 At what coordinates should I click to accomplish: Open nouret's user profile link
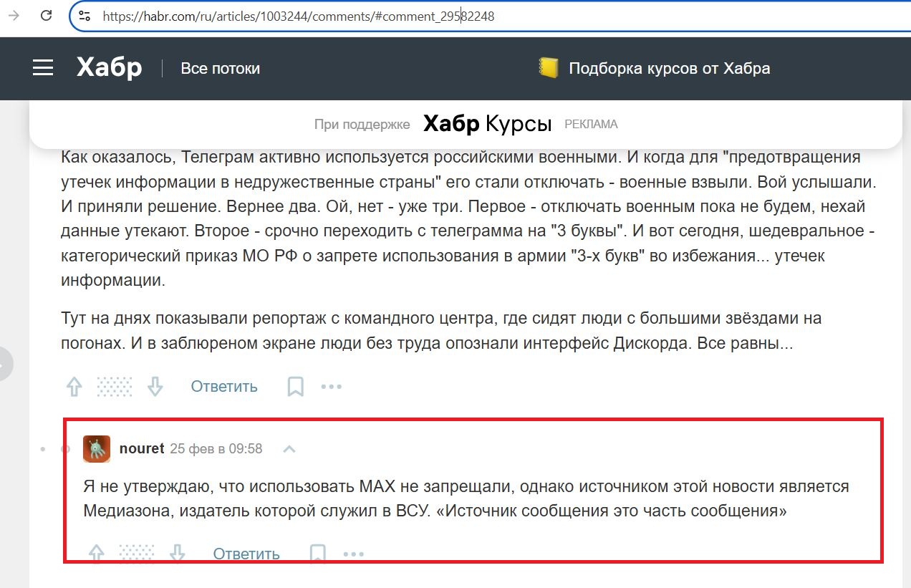click(142, 449)
